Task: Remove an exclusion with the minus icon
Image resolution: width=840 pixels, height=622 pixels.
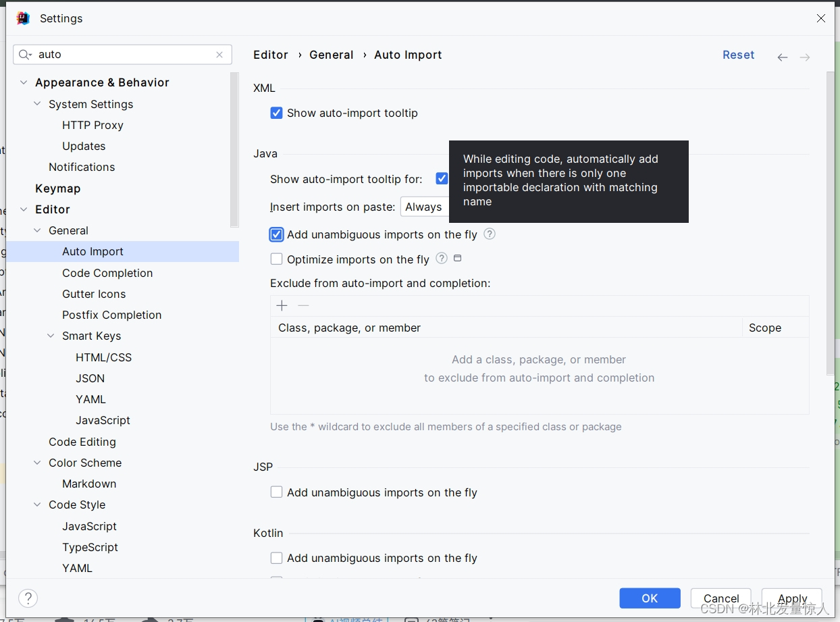Action: 303,305
